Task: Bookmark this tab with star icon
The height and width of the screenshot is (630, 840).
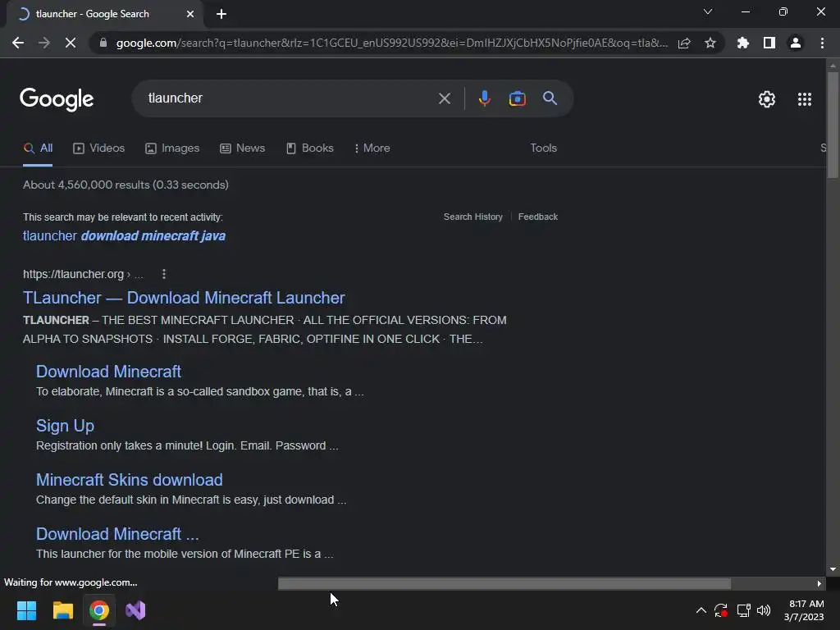Action: (710, 43)
